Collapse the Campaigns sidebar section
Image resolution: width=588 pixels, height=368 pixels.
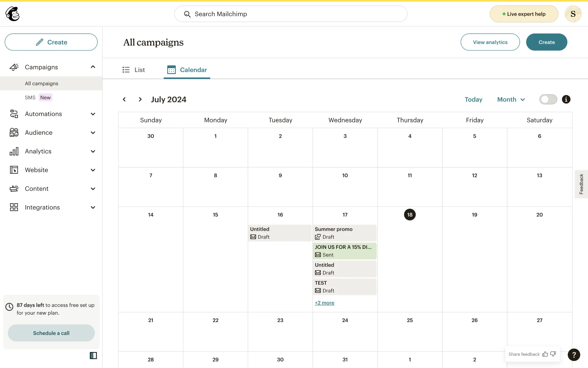93,67
